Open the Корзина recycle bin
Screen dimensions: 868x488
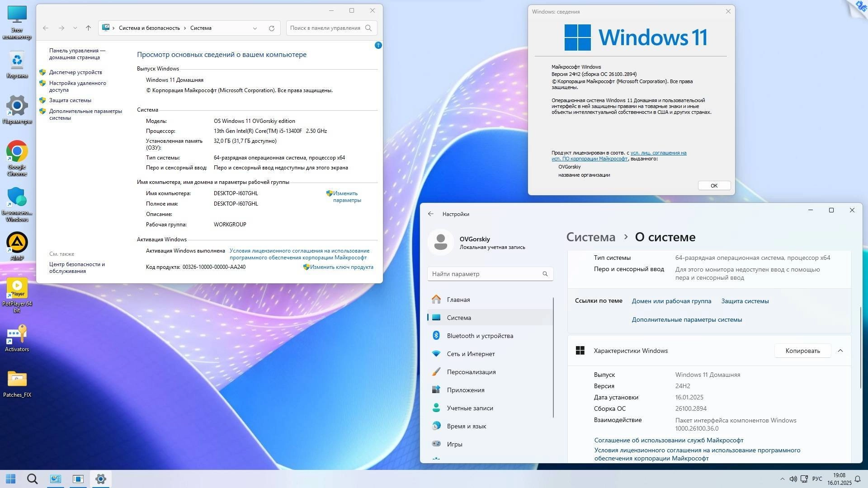[17, 63]
